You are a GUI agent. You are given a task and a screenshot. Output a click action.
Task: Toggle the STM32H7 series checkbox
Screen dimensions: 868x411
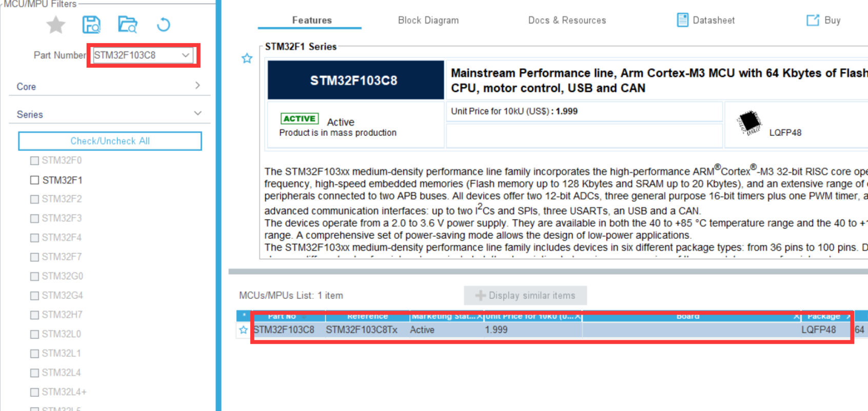(x=34, y=315)
